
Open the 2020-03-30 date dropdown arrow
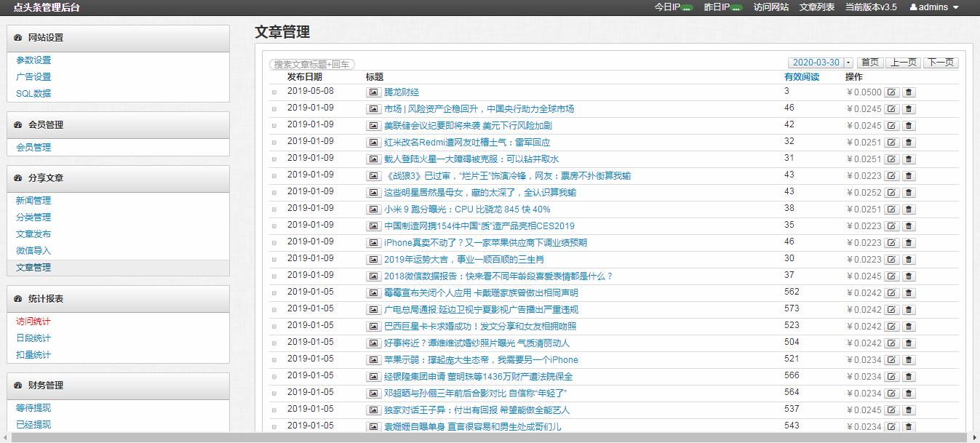(x=848, y=63)
